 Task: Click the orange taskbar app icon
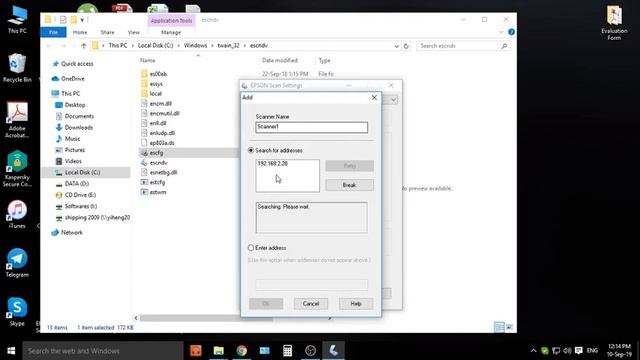[196, 351]
